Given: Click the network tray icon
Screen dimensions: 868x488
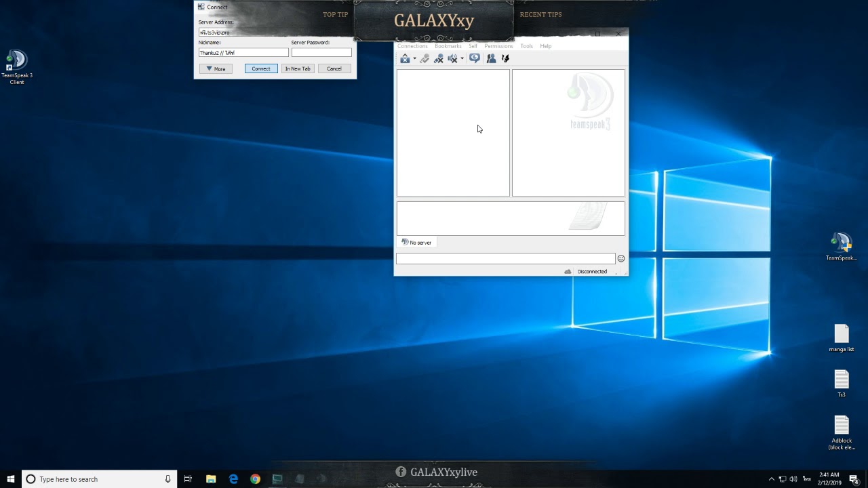Looking at the screenshot, I should (x=783, y=479).
